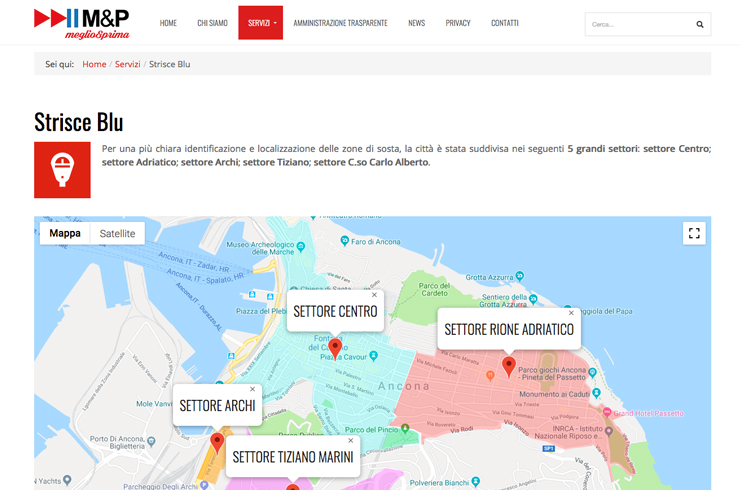The width and height of the screenshot is (740, 490).
Task: Open the Chi Siamo menu item
Action: point(212,23)
